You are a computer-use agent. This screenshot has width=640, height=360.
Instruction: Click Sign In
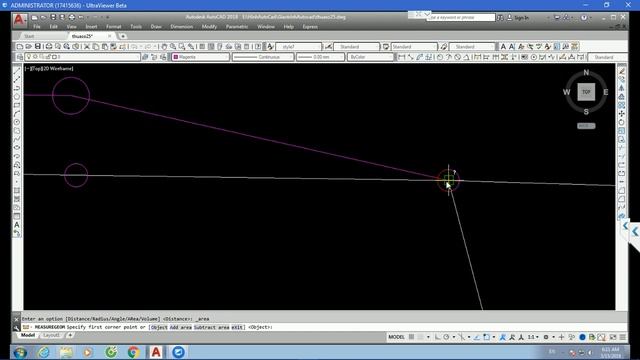[521, 18]
